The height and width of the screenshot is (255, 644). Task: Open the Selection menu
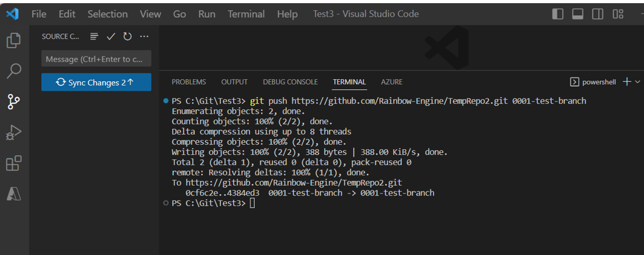(107, 14)
